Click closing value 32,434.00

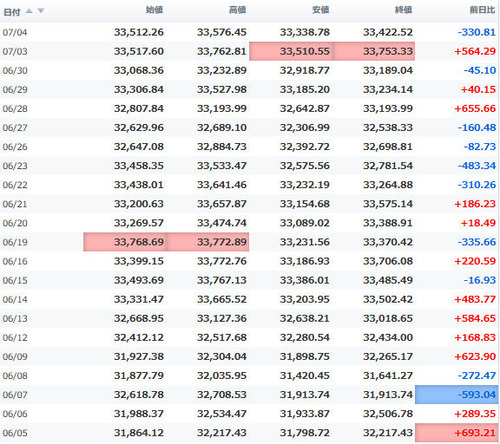pyautogui.click(x=388, y=337)
